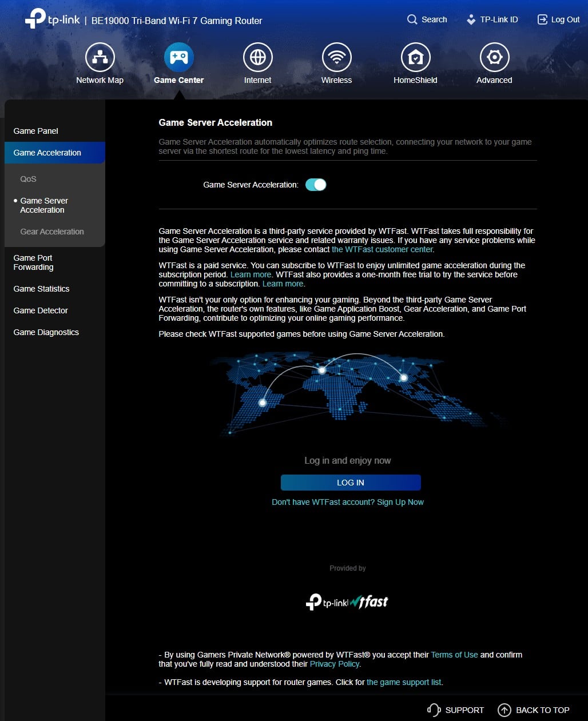Click the Back to Top arrow icon
The width and height of the screenshot is (588, 721).
pos(504,710)
